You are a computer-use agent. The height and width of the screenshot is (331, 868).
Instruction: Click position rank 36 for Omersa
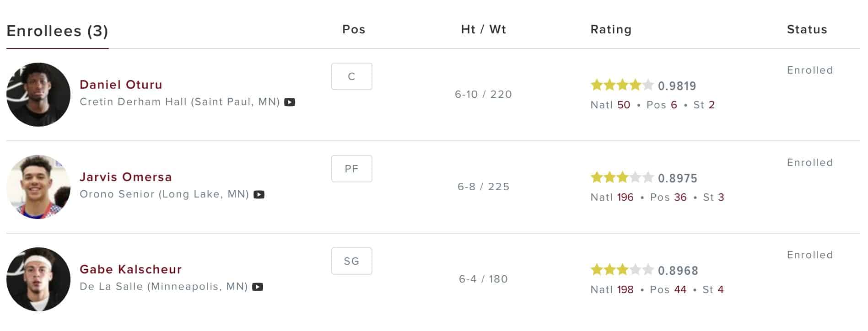tap(680, 198)
